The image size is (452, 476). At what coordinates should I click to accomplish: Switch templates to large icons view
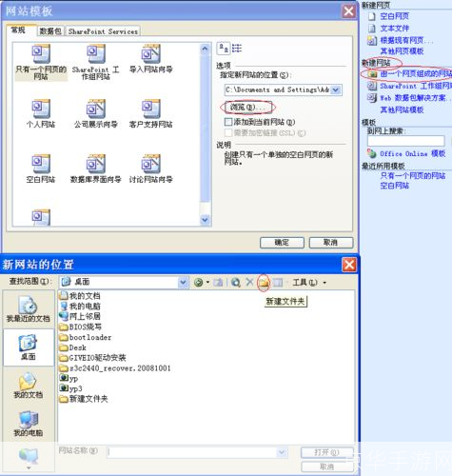click(224, 49)
